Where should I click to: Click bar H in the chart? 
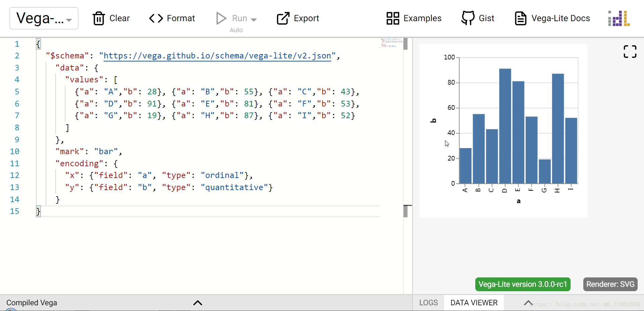pyautogui.click(x=558, y=129)
